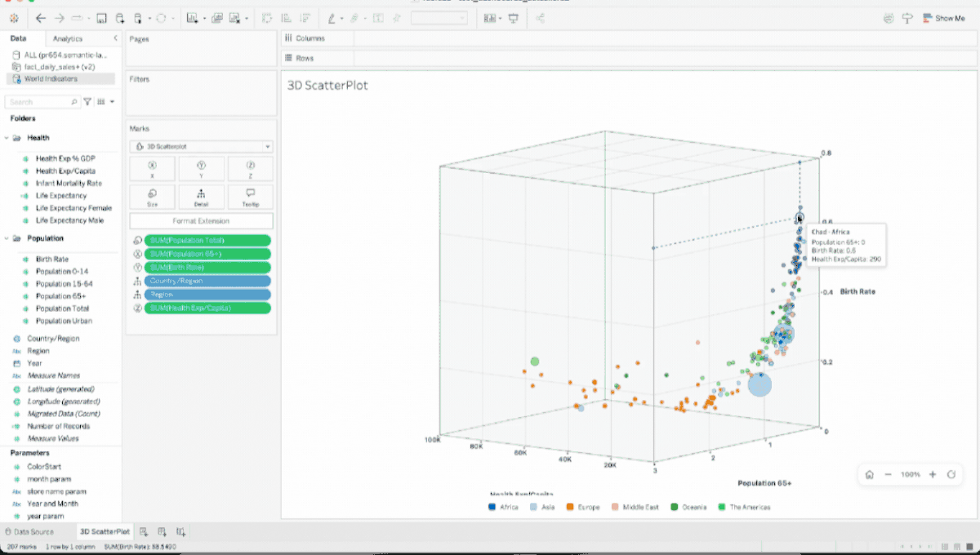Click the New Story tab icon
Screen dimensions: 980x555
[x=180, y=531]
